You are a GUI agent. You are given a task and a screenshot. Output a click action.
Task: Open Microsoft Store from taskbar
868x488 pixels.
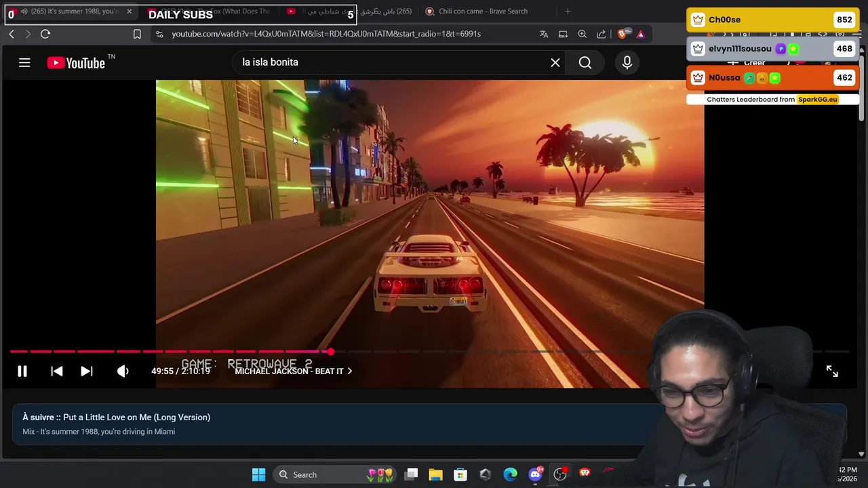(x=460, y=474)
